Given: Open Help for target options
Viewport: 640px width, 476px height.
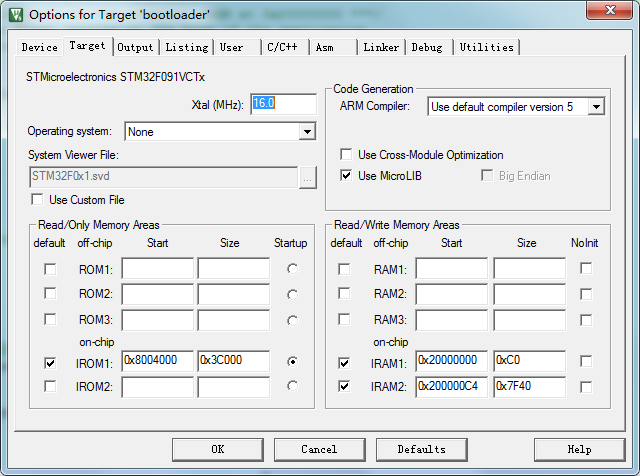Looking at the screenshot, I should pos(580,449).
